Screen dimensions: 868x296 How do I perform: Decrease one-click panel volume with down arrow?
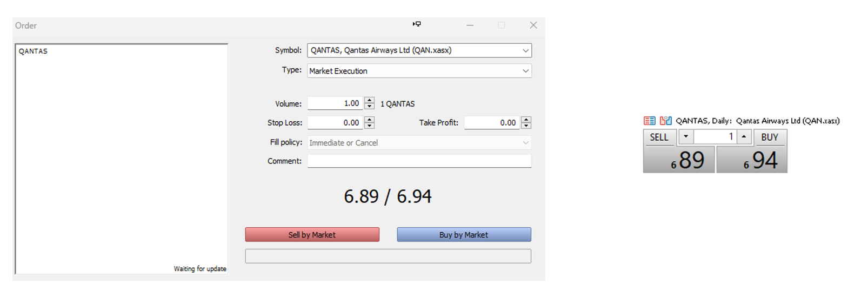[x=686, y=137]
